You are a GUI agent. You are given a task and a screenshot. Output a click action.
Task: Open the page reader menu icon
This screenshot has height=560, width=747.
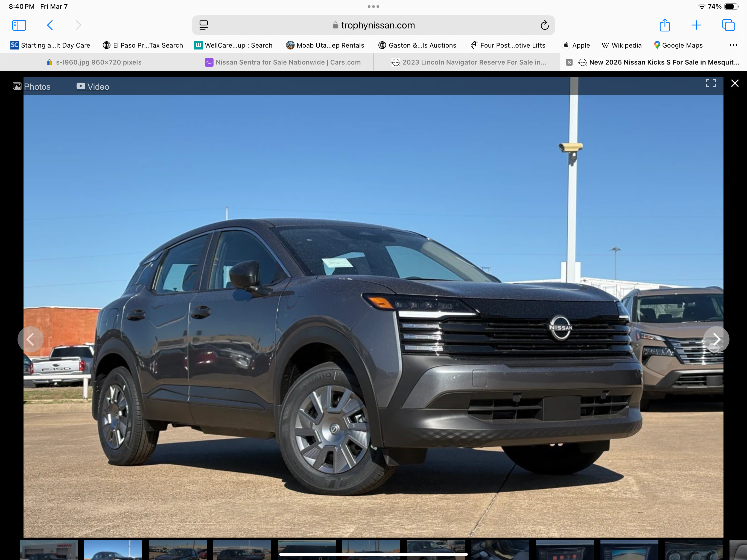tap(204, 25)
